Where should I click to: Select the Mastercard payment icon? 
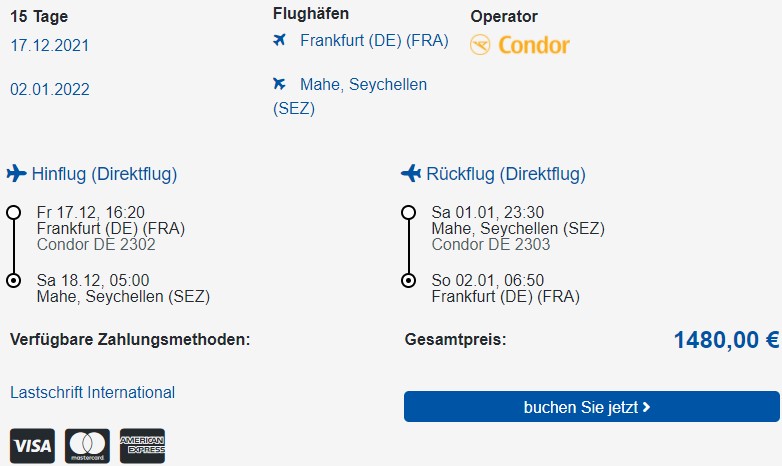click(x=87, y=446)
